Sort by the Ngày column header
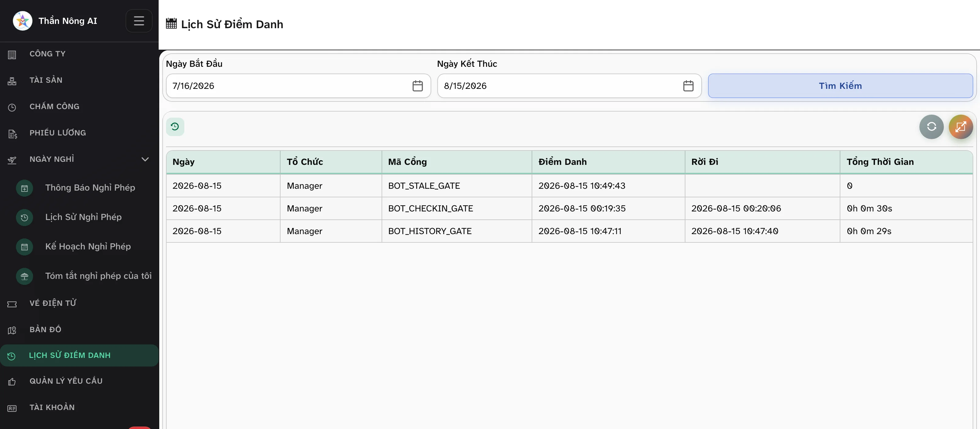Viewport: 980px width, 429px height. 223,162
